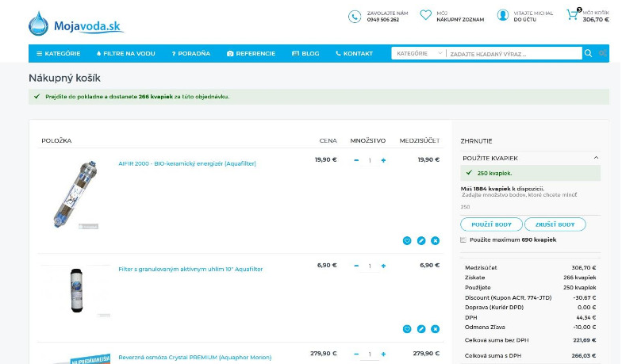The image size is (622, 364).
Task: Go to Poradňa menu item
Action: tap(190, 53)
